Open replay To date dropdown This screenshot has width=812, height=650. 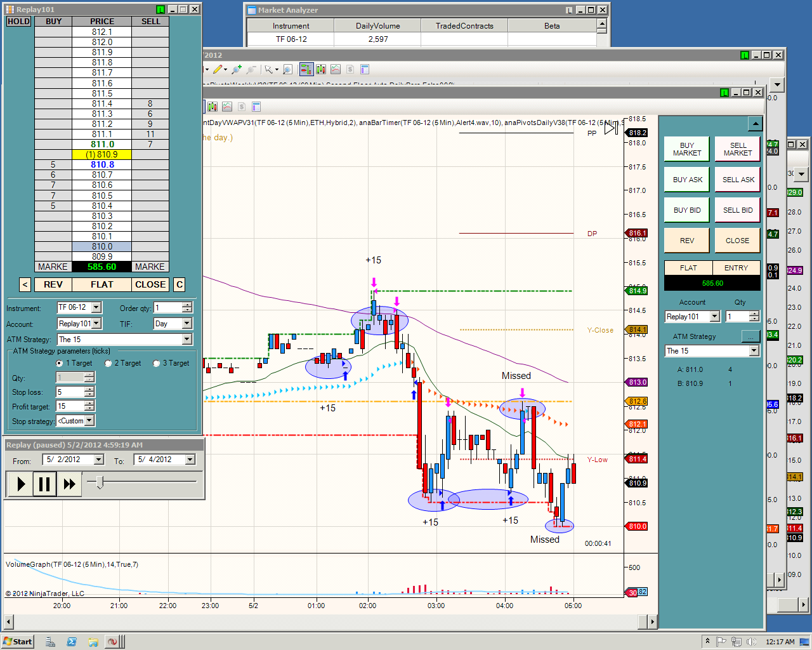(190, 460)
